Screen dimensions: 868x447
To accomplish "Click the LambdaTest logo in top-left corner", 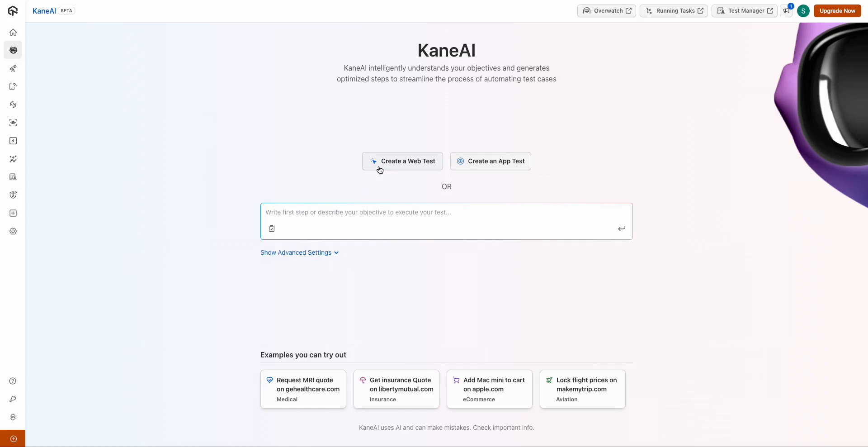I will coord(12,11).
